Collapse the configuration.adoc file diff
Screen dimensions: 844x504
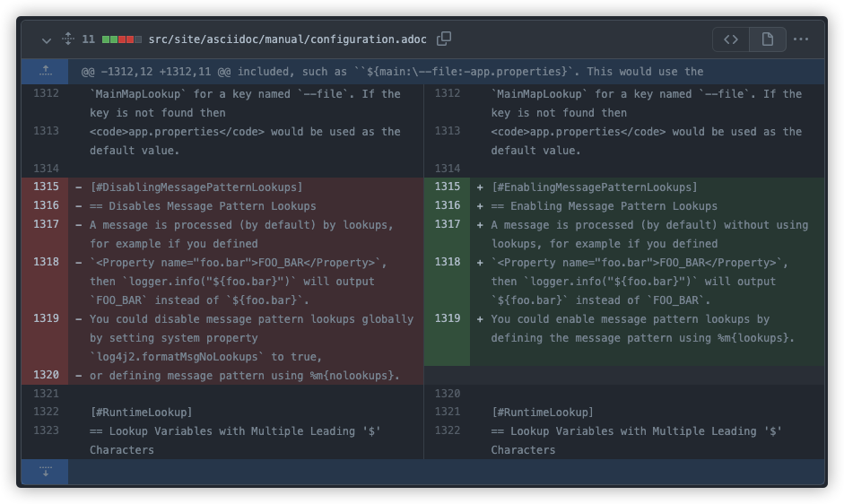click(47, 39)
